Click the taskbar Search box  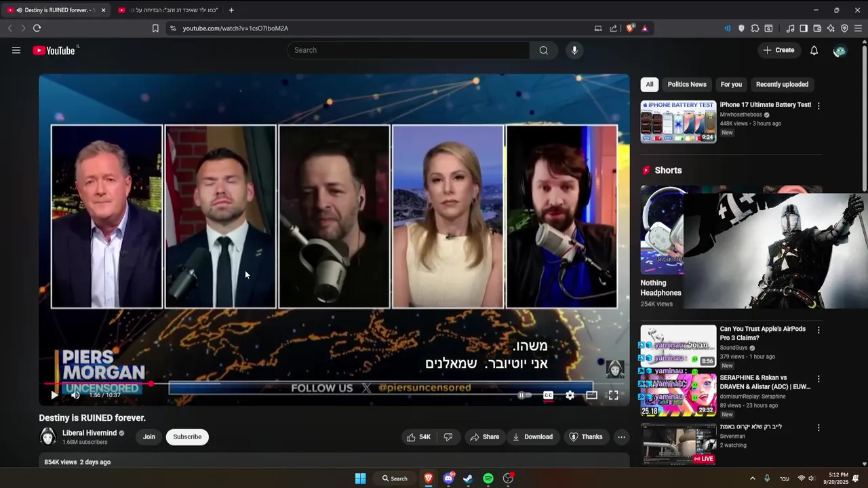pyautogui.click(x=395, y=479)
